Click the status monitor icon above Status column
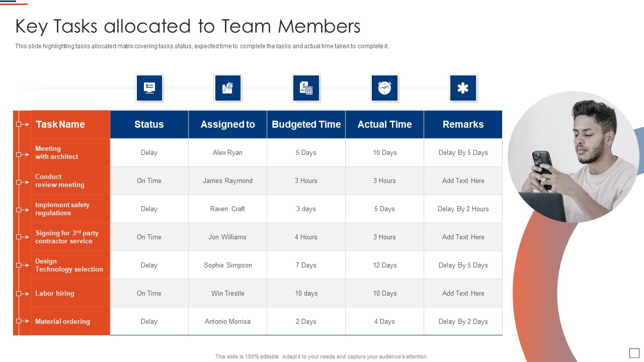The height and width of the screenshot is (362, 644). pos(149,88)
